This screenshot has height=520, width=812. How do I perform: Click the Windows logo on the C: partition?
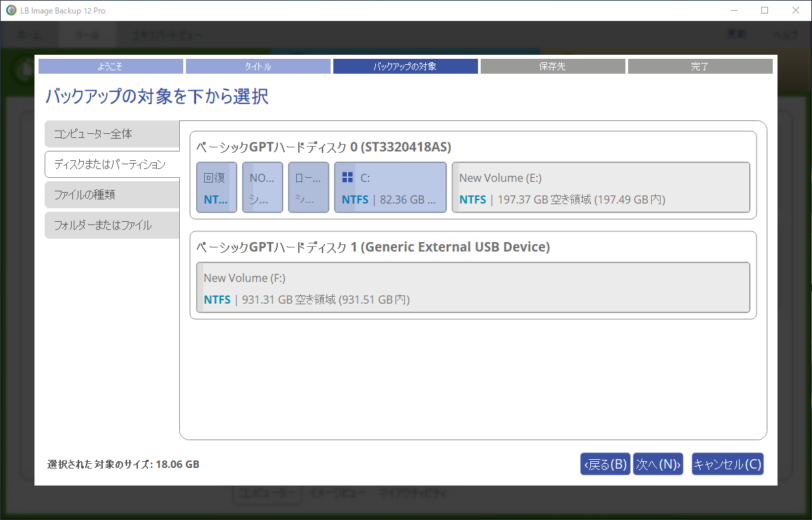click(x=348, y=178)
